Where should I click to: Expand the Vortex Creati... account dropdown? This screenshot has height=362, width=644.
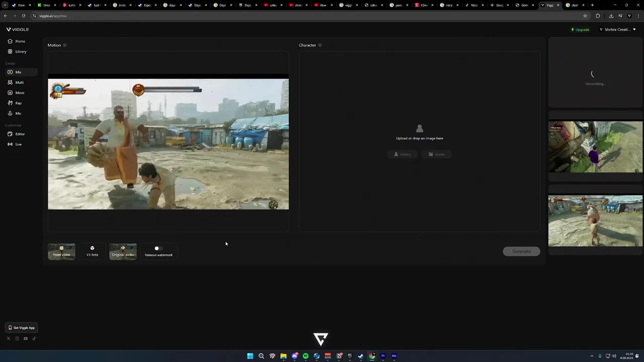(x=618, y=30)
